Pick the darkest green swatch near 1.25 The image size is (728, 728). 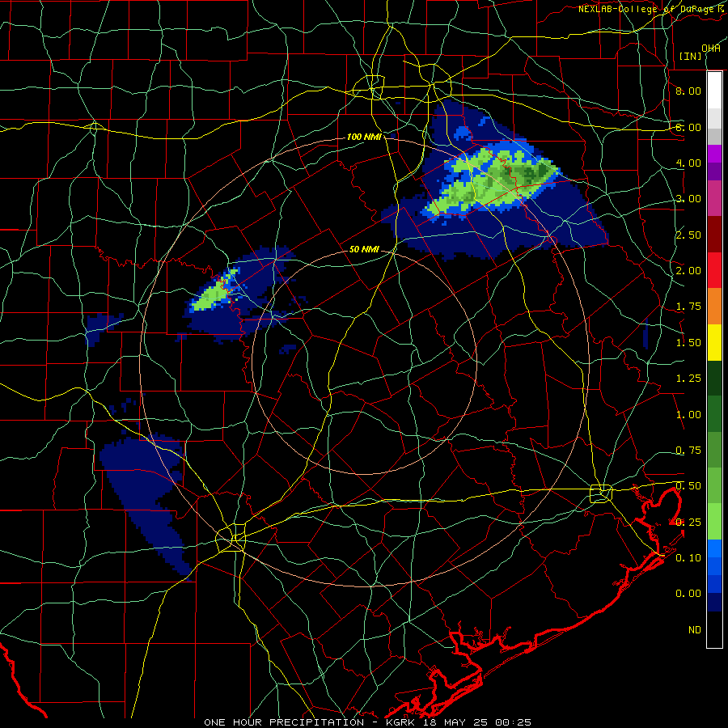[x=714, y=378]
